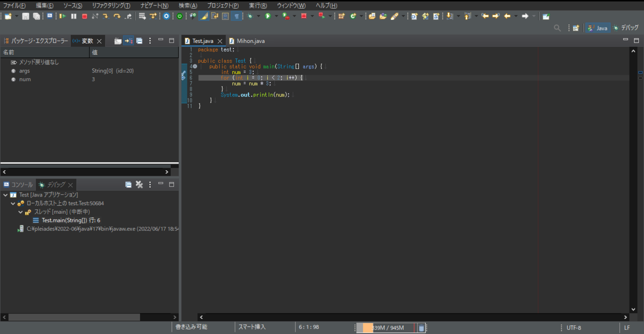This screenshot has height=334, width=644.
Task: Toggle block selection mode icon
Action: [225, 16]
